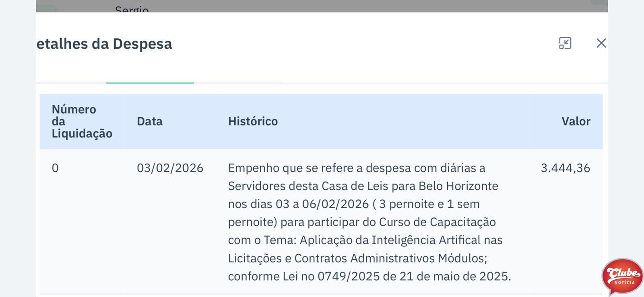
Task: Click the 'Servidores desta Casa de Leis' line
Action: click(363, 186)
